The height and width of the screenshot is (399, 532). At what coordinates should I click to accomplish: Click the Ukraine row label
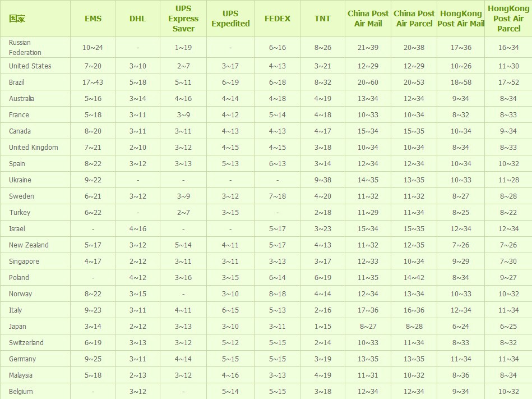pos(20,180)
